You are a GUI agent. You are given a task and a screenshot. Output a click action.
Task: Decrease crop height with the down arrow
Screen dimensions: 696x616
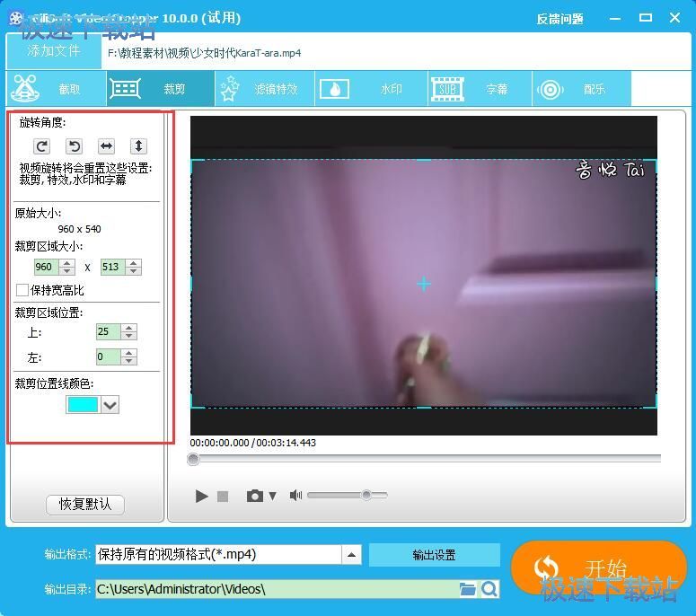coord(133,270)
